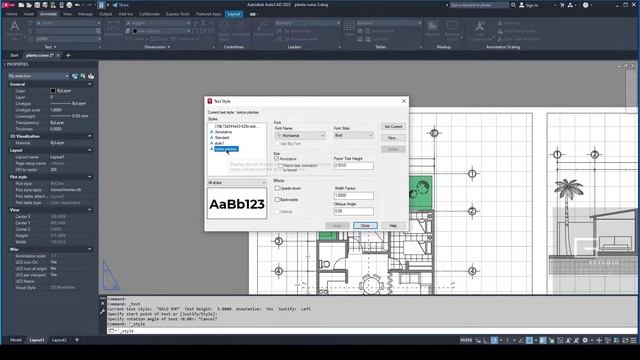
Task: Collapse the General section in Properties
Action: pos(90,84)
